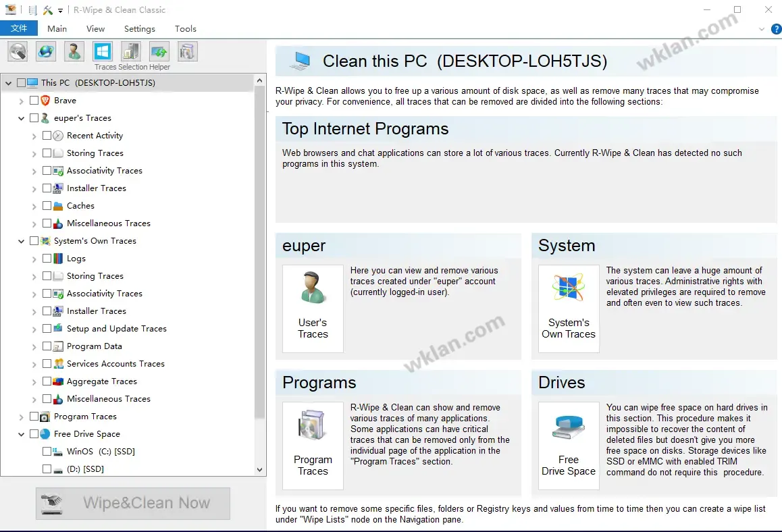This screenshot has width=782, height=532.
Task: Click the tools icon in quick access bar
Action: click(48, 10)
